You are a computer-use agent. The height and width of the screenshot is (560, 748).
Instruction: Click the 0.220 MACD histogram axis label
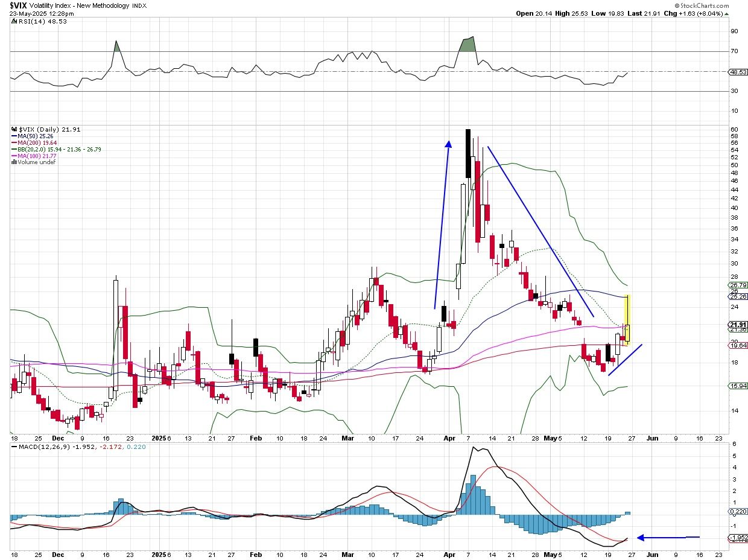738,512
